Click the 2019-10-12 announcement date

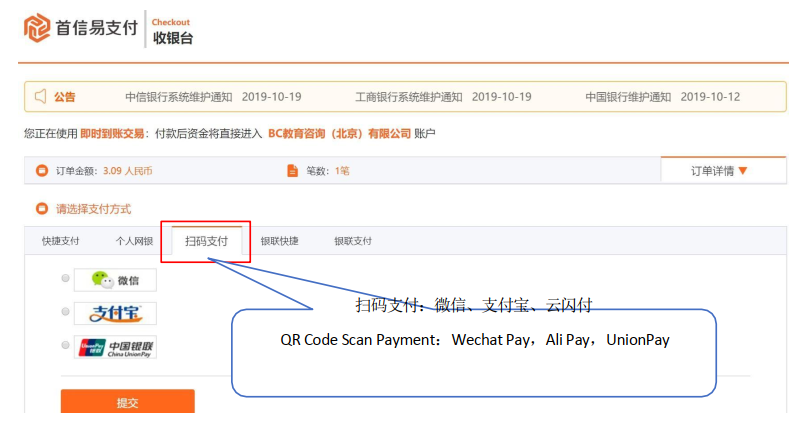pos(710,97)
